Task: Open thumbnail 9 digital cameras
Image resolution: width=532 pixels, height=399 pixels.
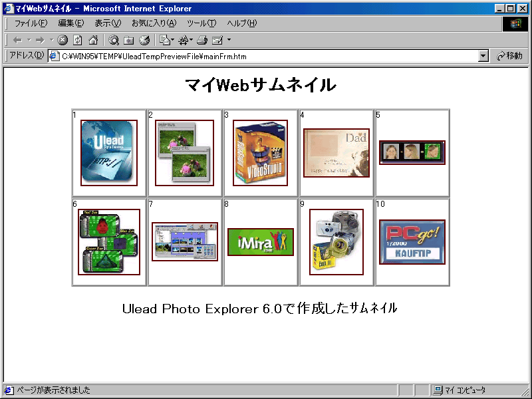Action: click(x=336, y=242)
